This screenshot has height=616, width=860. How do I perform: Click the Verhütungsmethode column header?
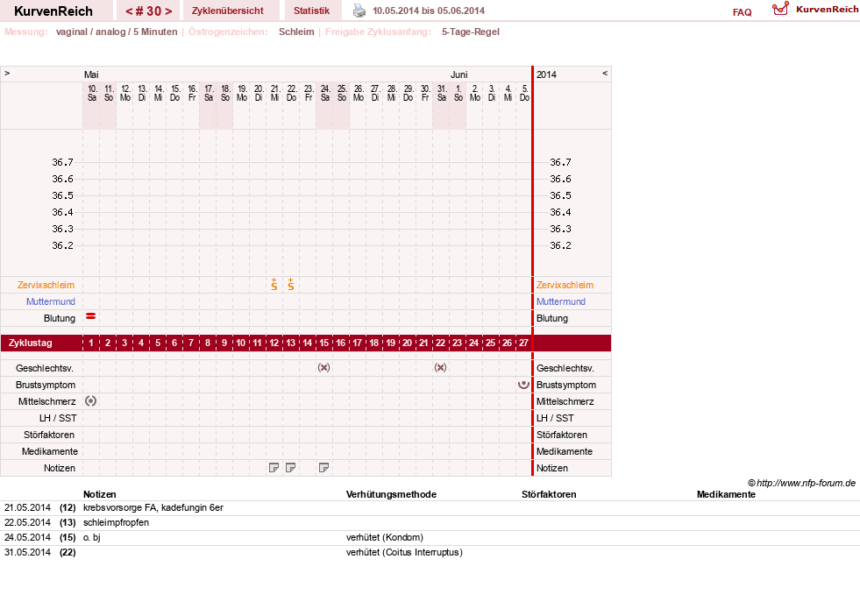point(391,494)
